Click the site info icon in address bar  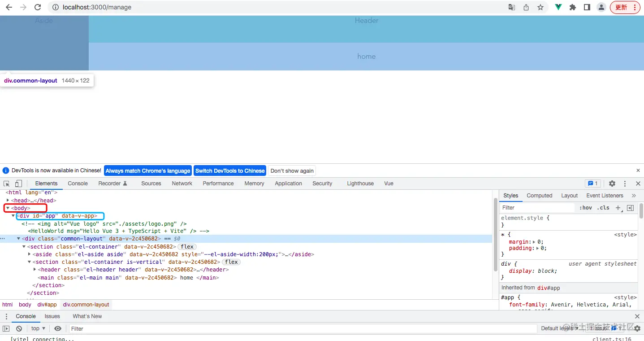click(56, 7)
